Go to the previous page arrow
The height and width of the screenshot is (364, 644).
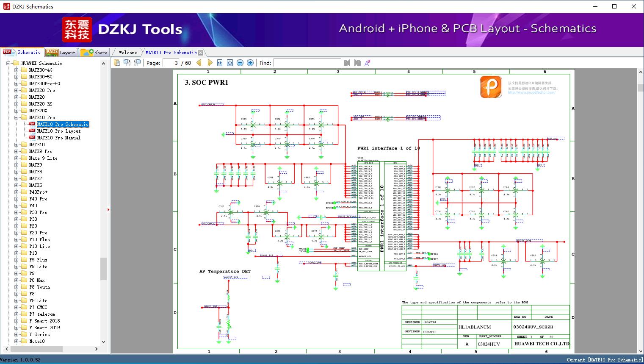coord(199,63)
